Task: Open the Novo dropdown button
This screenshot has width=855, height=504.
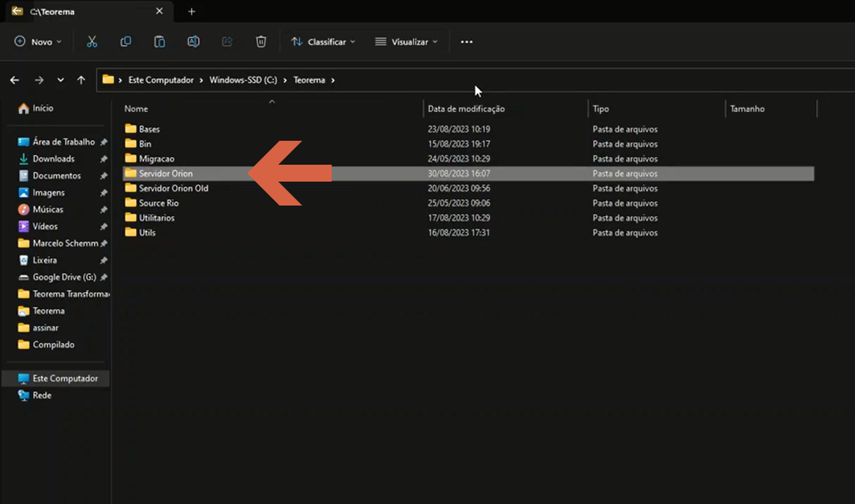Action: coord(38,42)
